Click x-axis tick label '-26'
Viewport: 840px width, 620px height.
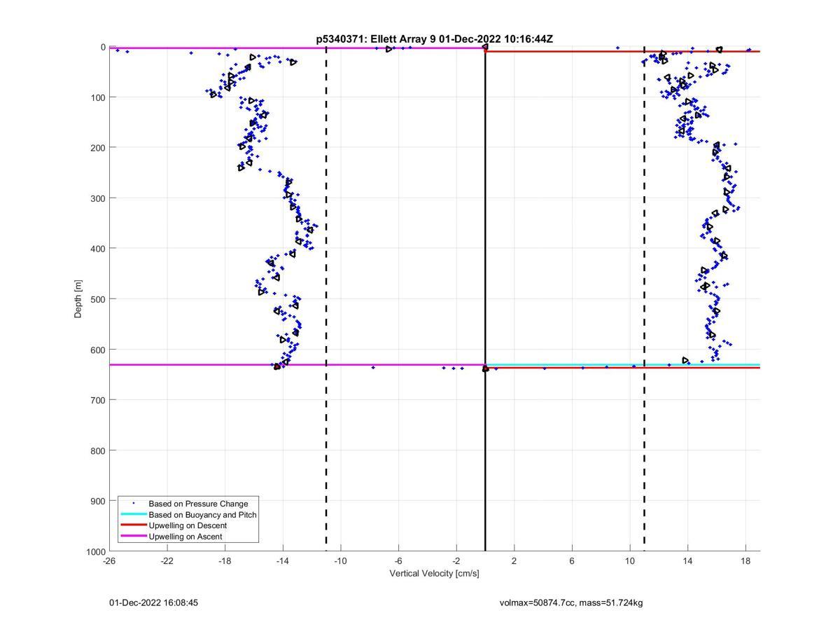click(109, 561)
